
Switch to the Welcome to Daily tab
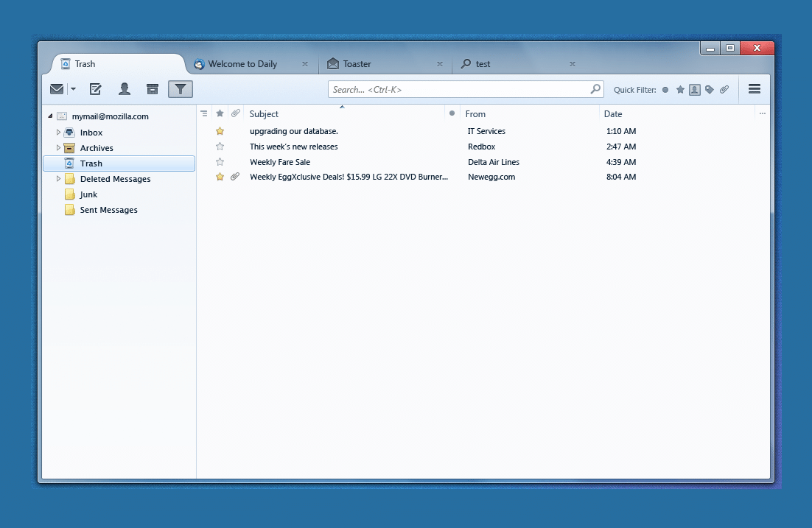pyautogui.click(x=242, y=64)
